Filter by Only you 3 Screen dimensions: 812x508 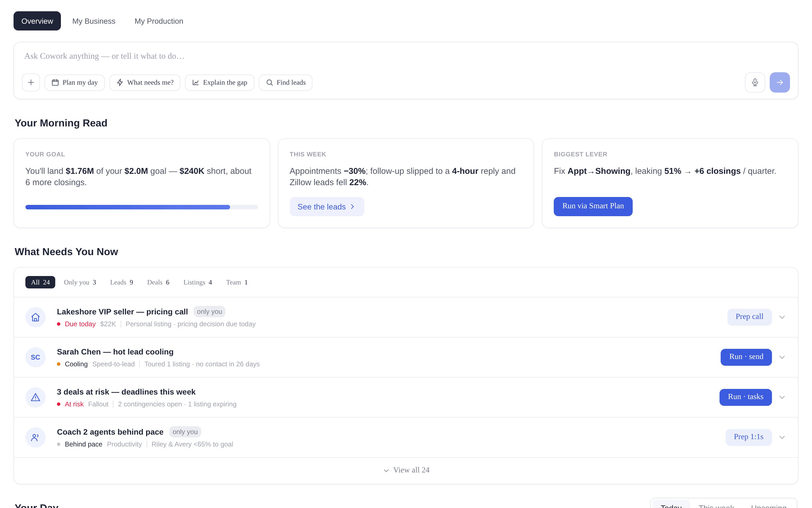click(80, 282)
